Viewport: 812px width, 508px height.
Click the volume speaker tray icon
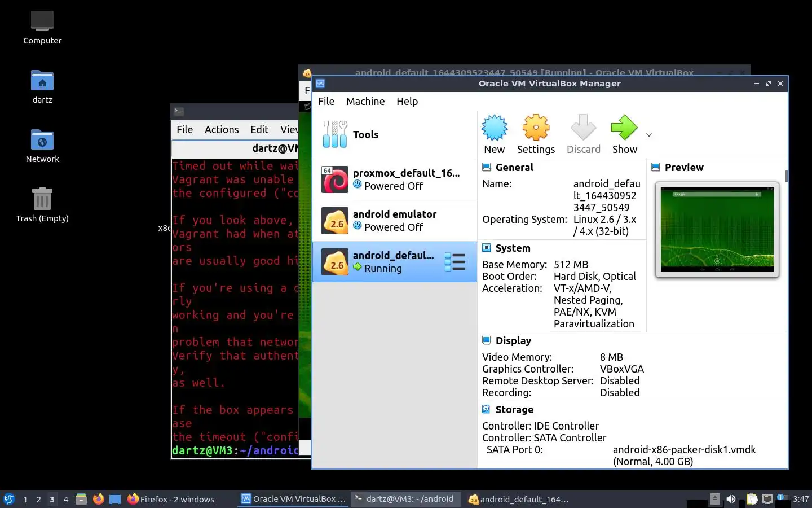point(731,499)
